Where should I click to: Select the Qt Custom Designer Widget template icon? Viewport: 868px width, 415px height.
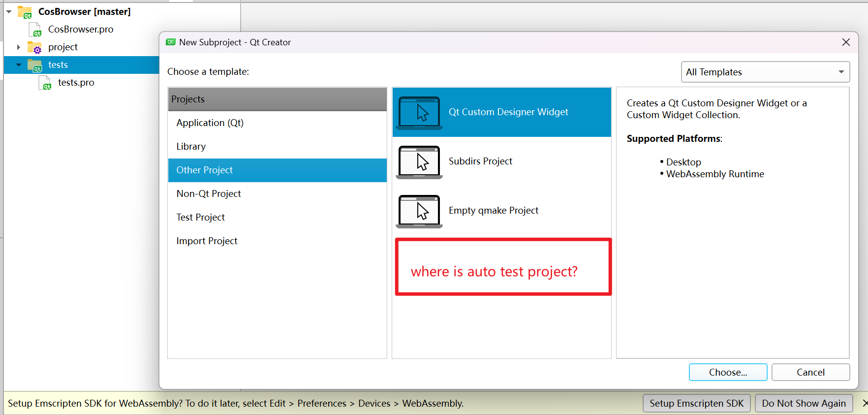coord(419,113)
